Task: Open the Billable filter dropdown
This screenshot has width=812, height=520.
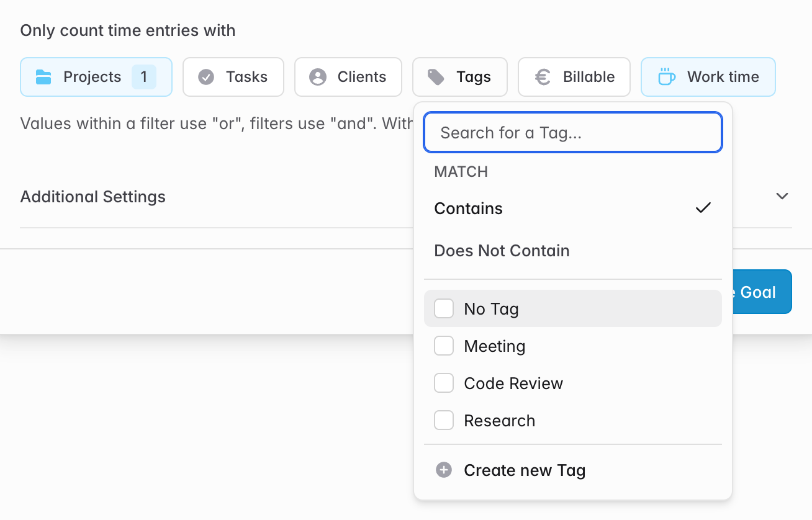Action: coord(574,77)
